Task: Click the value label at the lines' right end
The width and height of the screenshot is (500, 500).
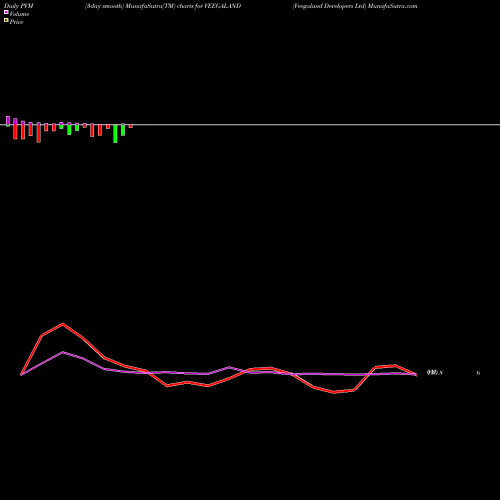Action: point(435,373)
